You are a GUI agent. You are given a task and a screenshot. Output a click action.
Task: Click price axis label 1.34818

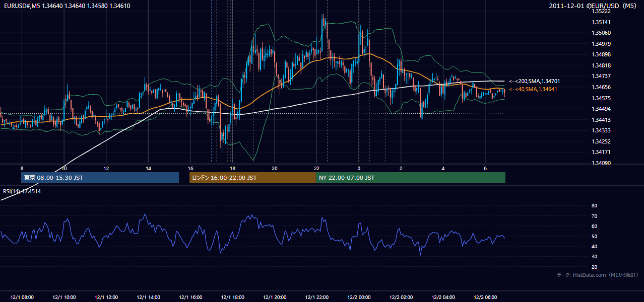point(601,65)
